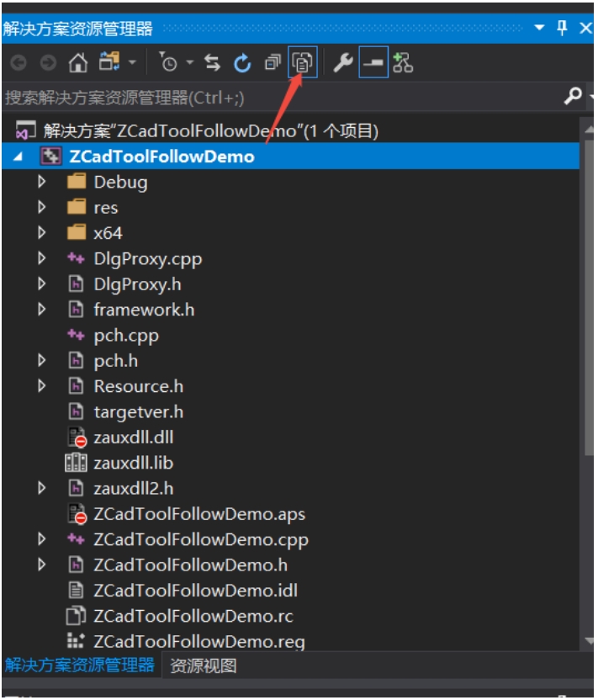Click the Collapse All icon
The image size is (598, 700).
click(x=273, y=62)
